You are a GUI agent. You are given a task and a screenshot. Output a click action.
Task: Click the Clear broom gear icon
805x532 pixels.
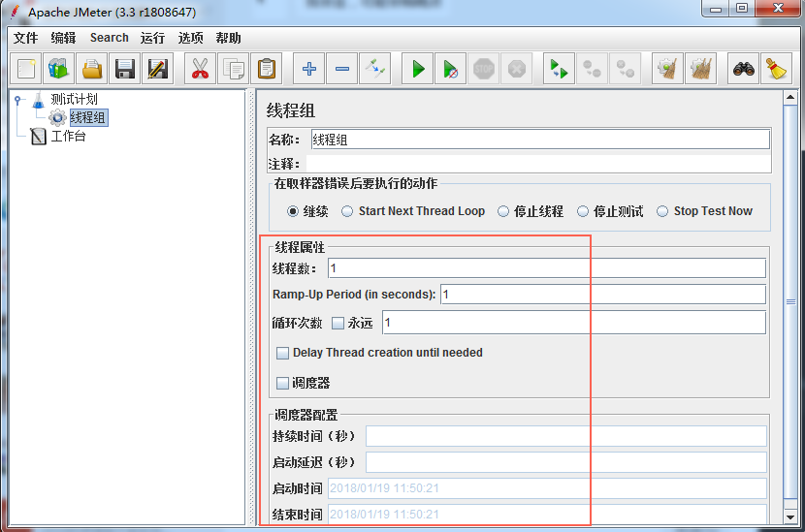667,69
